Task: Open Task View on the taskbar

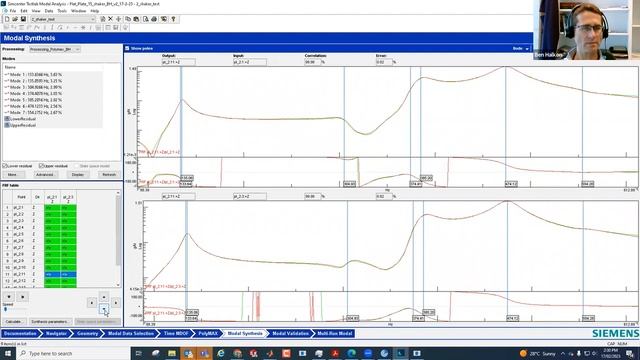Action: click(x=138, y=353)
